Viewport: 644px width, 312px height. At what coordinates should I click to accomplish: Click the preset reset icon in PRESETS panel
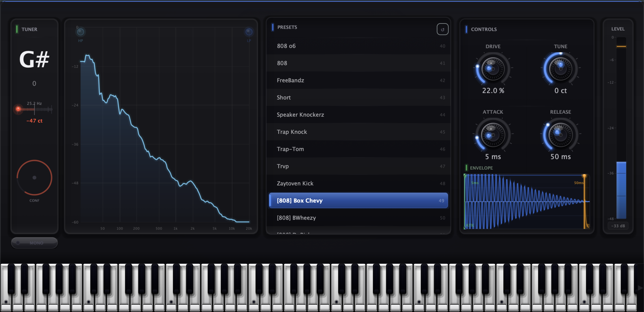click(443, 29)
